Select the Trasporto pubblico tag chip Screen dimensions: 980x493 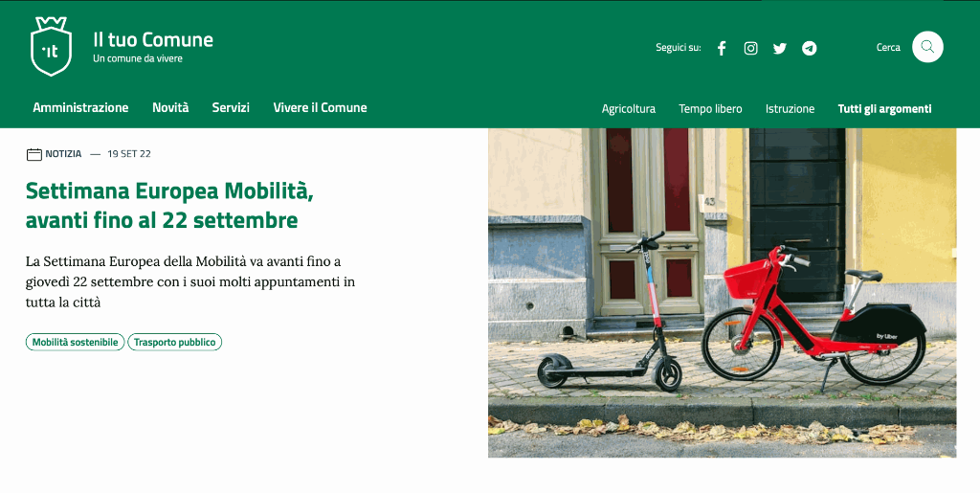174,343
